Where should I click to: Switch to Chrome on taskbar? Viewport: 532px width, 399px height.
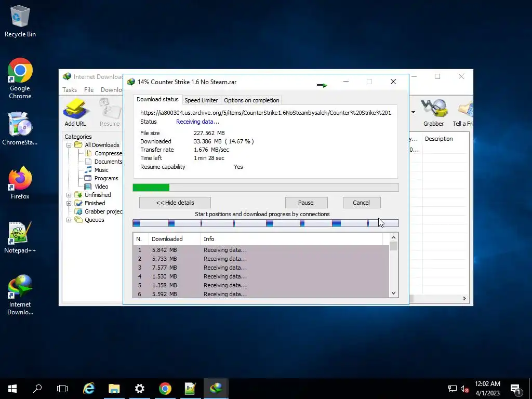(x=165, y=389)
